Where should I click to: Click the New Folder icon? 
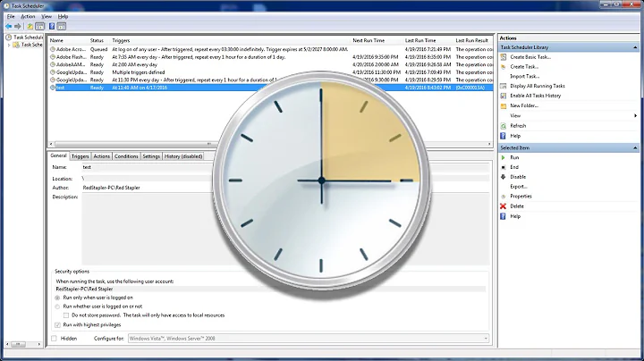pyautogui.click(x=504, y=105)
